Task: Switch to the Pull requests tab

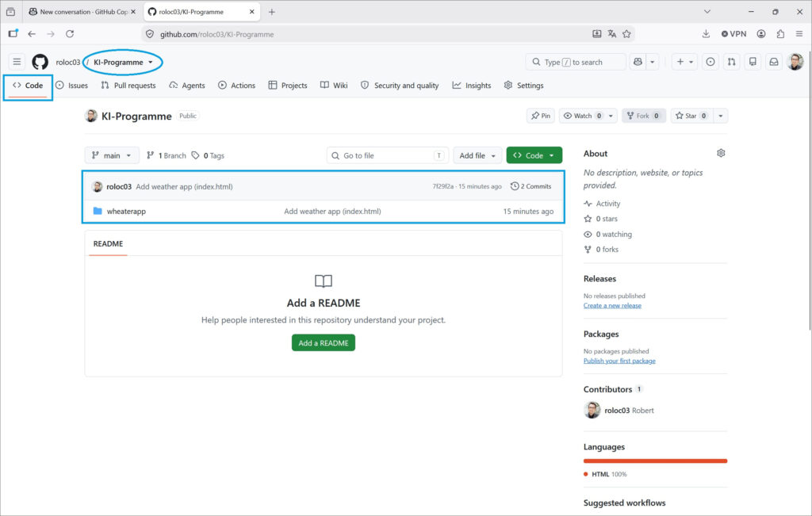Action: [x=128, y=86]
